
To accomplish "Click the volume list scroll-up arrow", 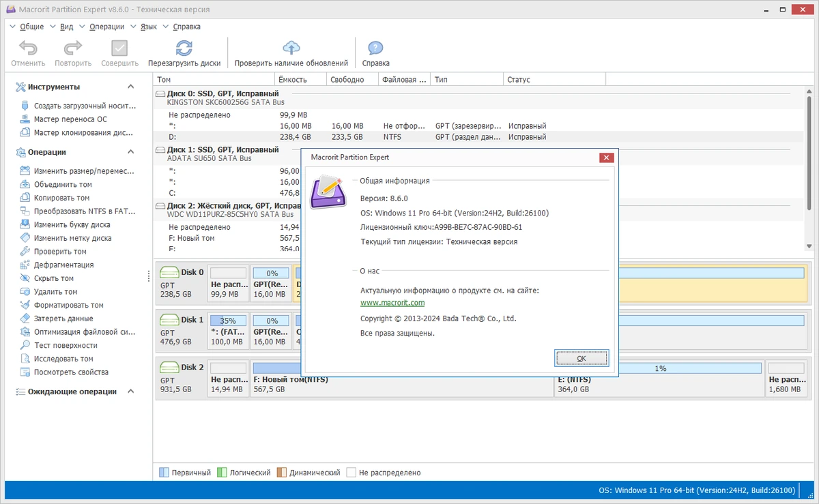I will pos(809,93).
